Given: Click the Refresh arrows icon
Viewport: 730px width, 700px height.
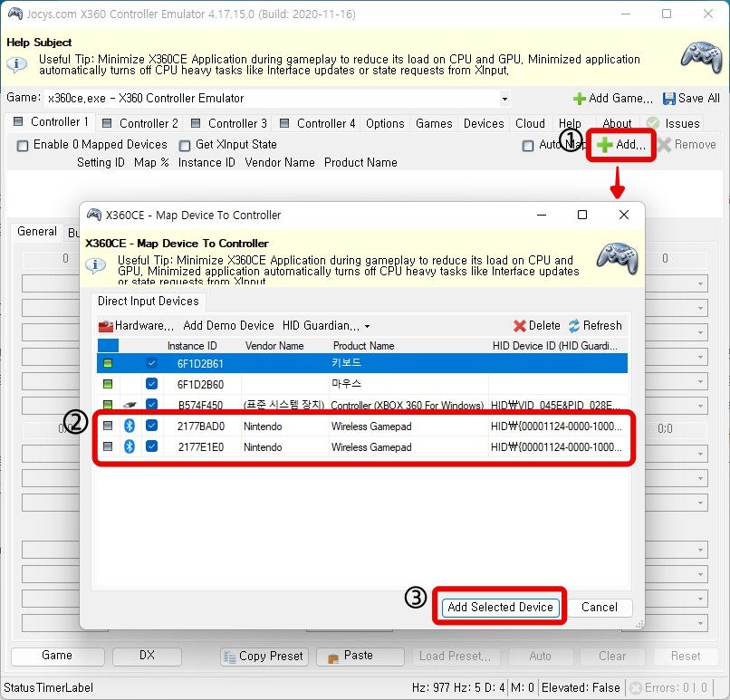Looking at the screenshot, I should [573, 326].
